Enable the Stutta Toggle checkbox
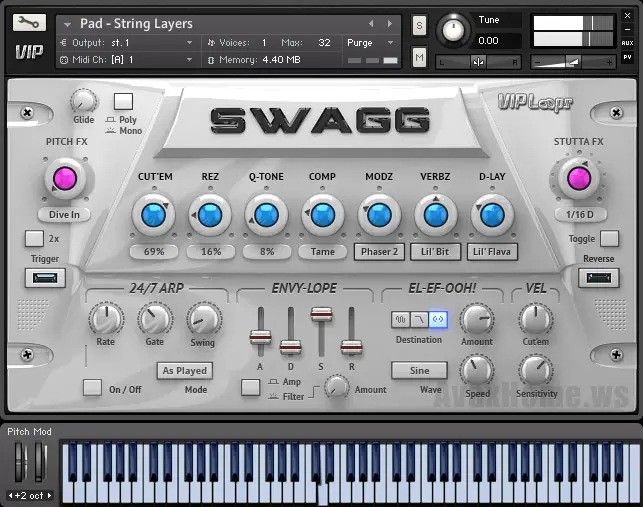The width and height of the screenshot is (643, 507). pyautogui.click(x=609, y=238)
